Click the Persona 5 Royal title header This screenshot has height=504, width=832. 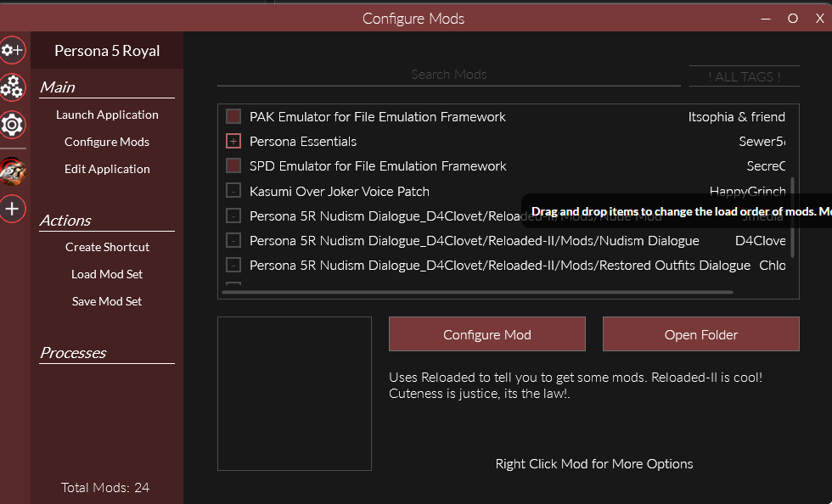point(107,50)
